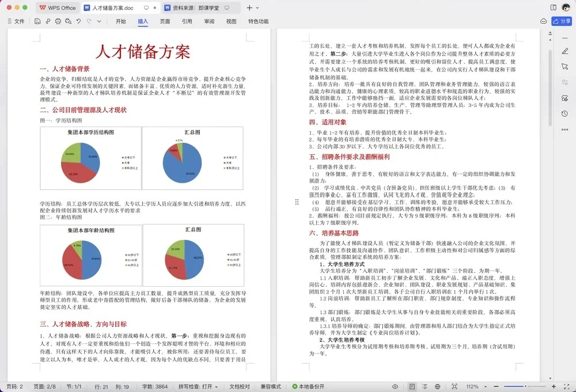Click the heading 四、适用对象

pyautogui.click(x=328, y=122)
